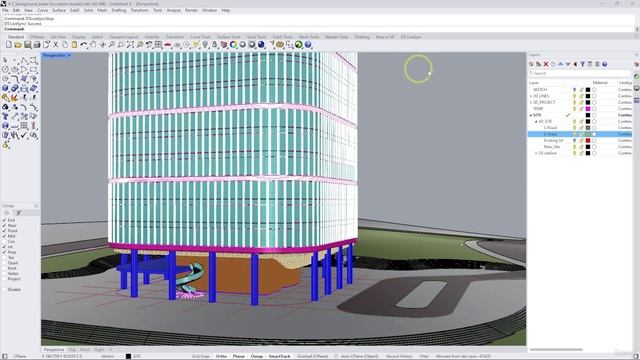This screenshot has width=640, height=360.
Task: Click Move Layer Up arrow icon
Action: (560, 64)
